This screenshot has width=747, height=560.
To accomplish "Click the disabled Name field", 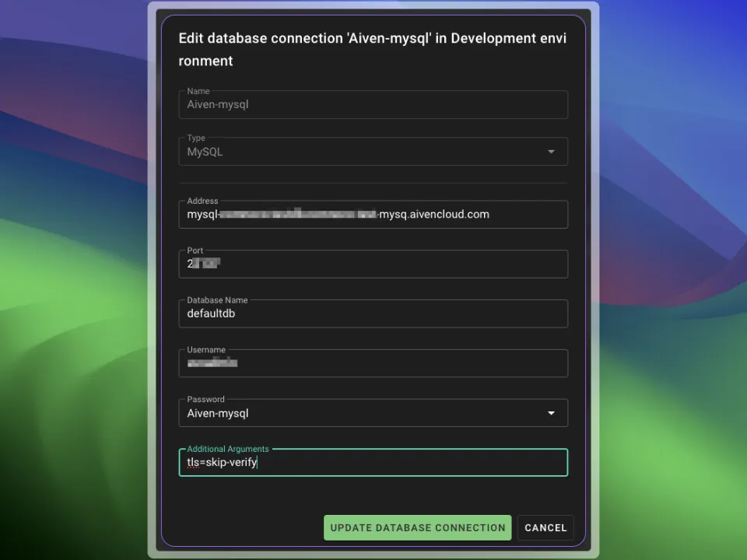I will click(373, 104).
